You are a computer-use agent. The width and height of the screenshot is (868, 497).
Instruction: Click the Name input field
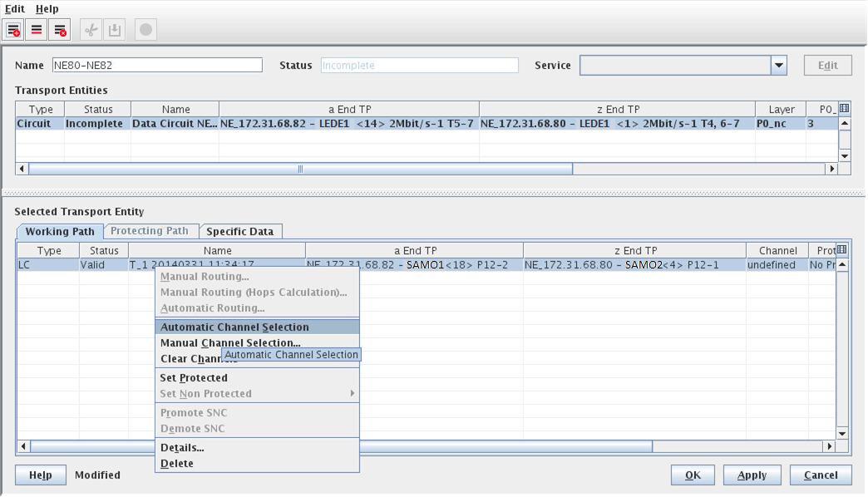click(x=157, y=66)
